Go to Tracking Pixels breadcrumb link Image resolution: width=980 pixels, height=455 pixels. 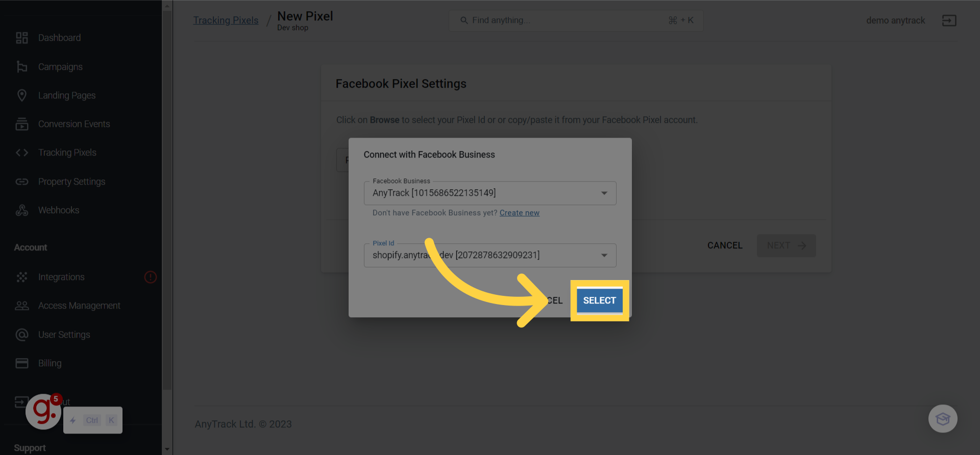click(x=226, y=20)
